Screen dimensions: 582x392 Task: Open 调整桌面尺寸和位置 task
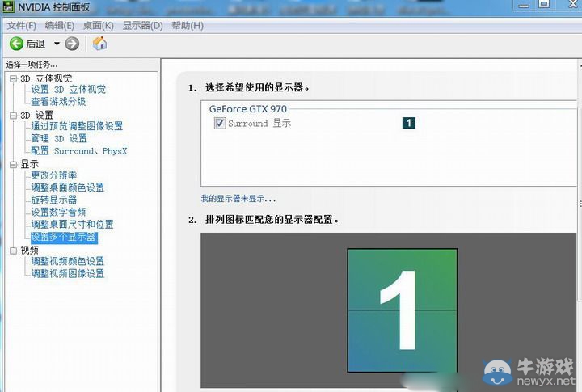pyautogui.click(x=73, y=224)
